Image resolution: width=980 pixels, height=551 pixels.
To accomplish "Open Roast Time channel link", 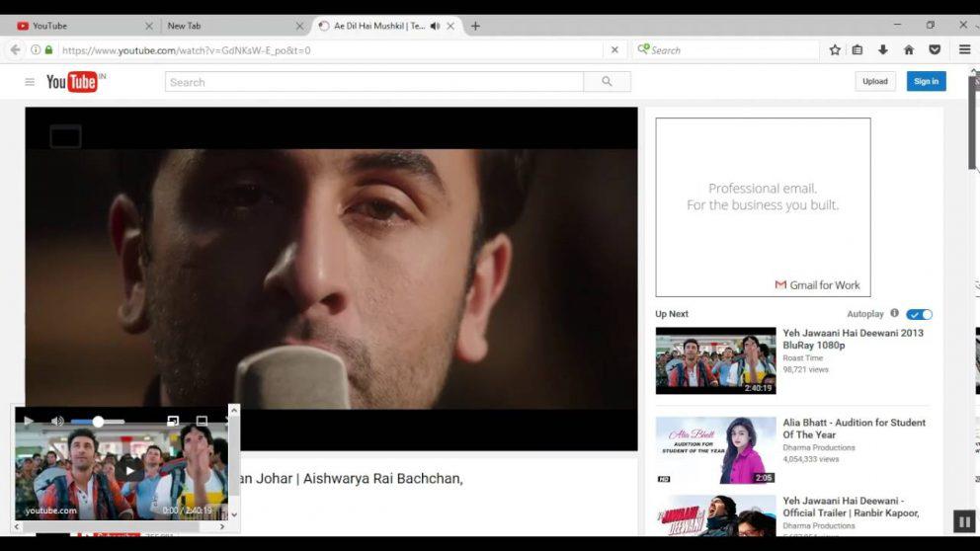I will [x=802, y=358].
